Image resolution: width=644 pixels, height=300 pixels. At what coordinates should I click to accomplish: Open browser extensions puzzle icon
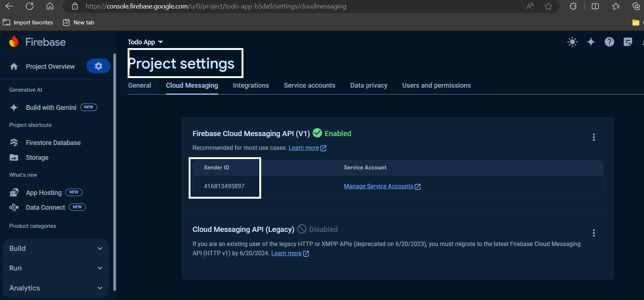pyautogui.click(x=573, y=6)
